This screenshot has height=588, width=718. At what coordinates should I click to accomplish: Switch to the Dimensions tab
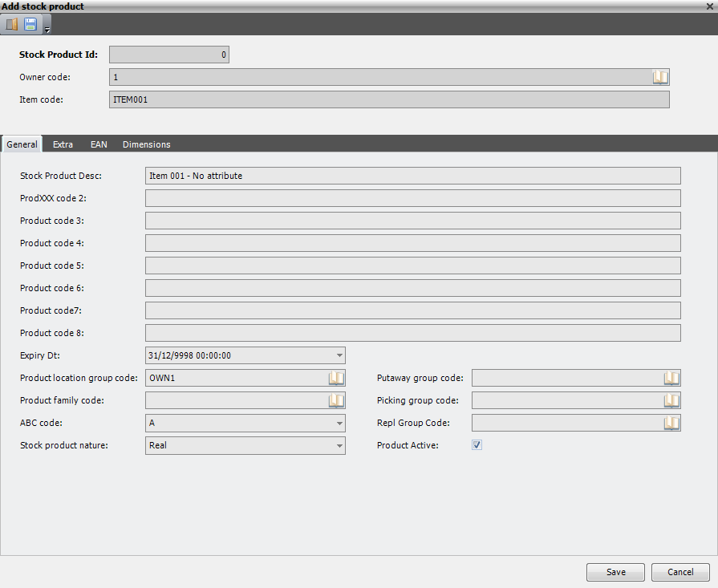(147, 144)
